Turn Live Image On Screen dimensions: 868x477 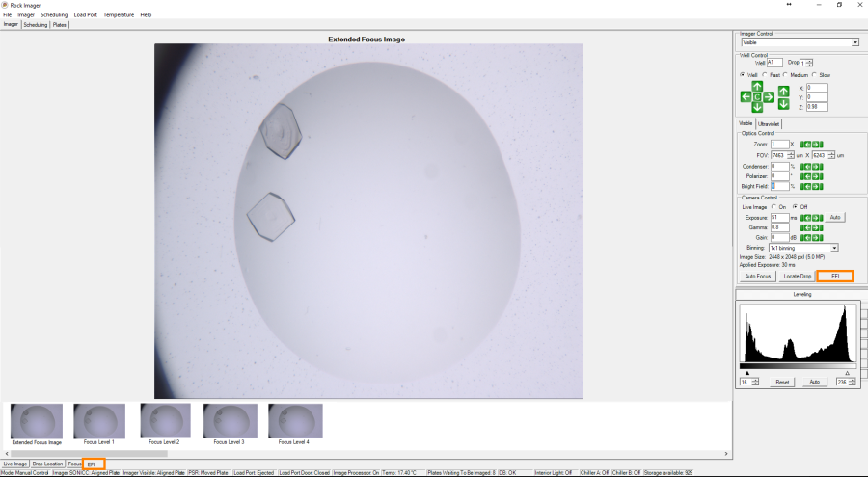[x=773, y=207]
